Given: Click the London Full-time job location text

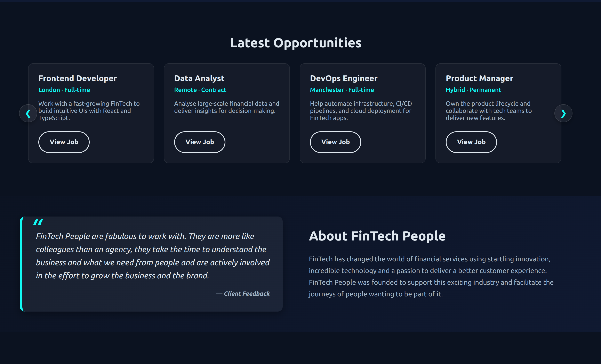Looking at the screenshot, I should coord(64,90).
